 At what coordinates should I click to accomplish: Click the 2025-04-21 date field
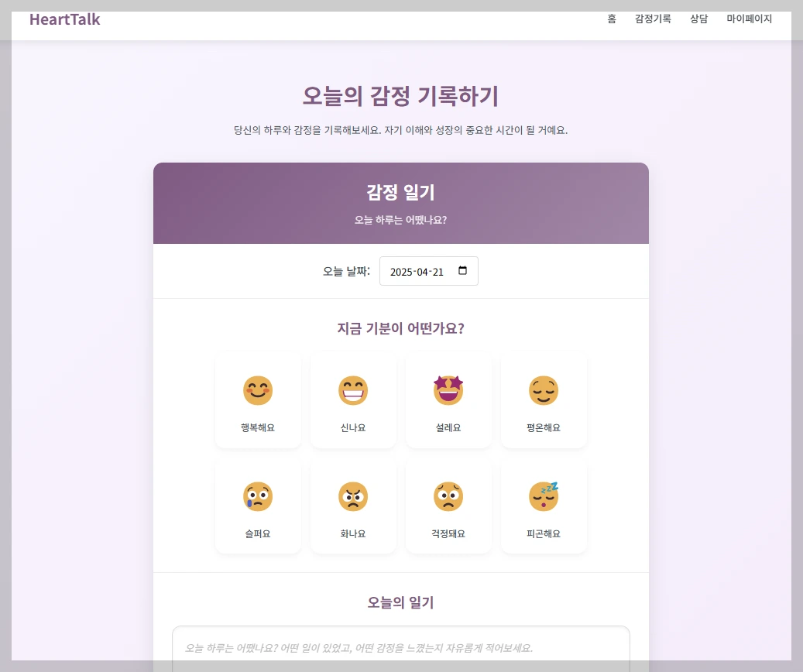click(429, 271)
